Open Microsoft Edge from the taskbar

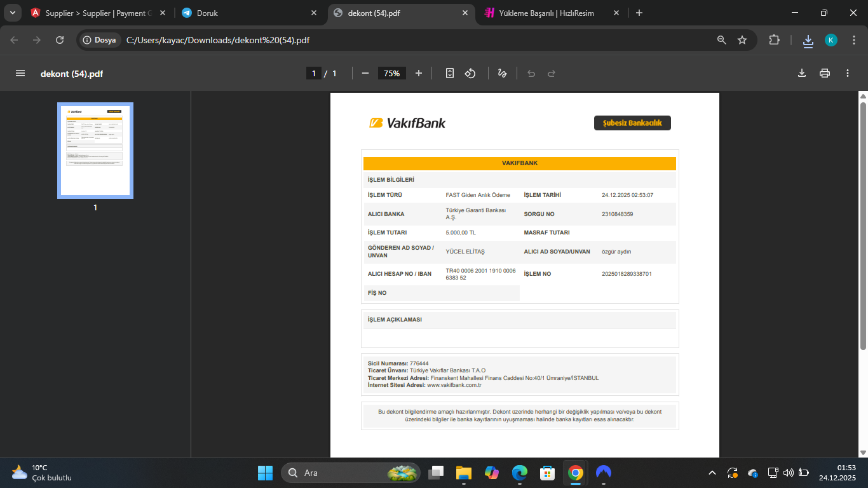(520, 473)
